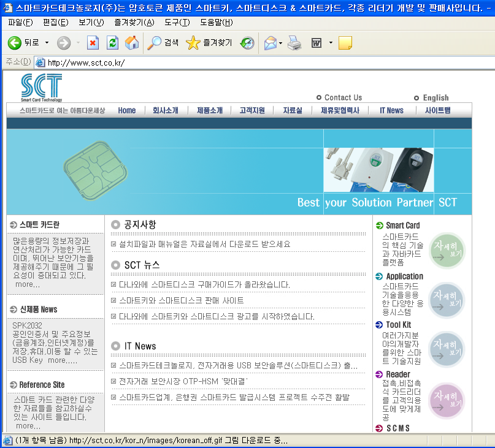This screenshot has width=495, height=448.
Task: Open the 도움말(H) menu
Action: 217,23
